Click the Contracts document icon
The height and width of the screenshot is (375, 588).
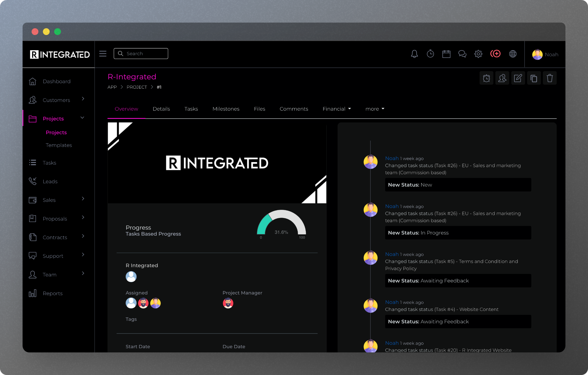click(x=32, y=237)
